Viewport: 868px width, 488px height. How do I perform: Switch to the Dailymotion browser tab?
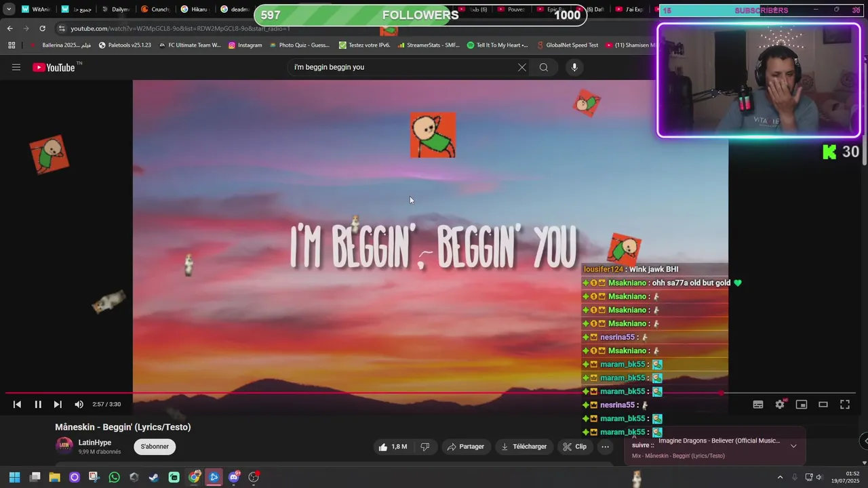click(x=115, y=9)
